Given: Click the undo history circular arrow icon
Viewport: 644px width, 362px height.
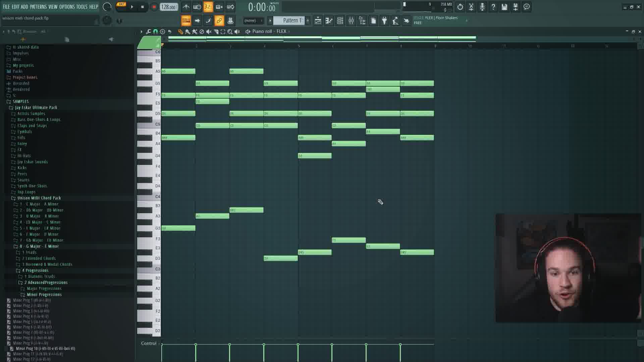Looking at the screenshot, I should (x=460, y=7).
